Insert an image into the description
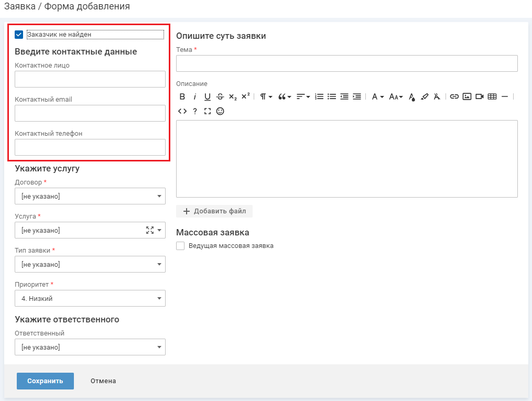 coord(467,96)
